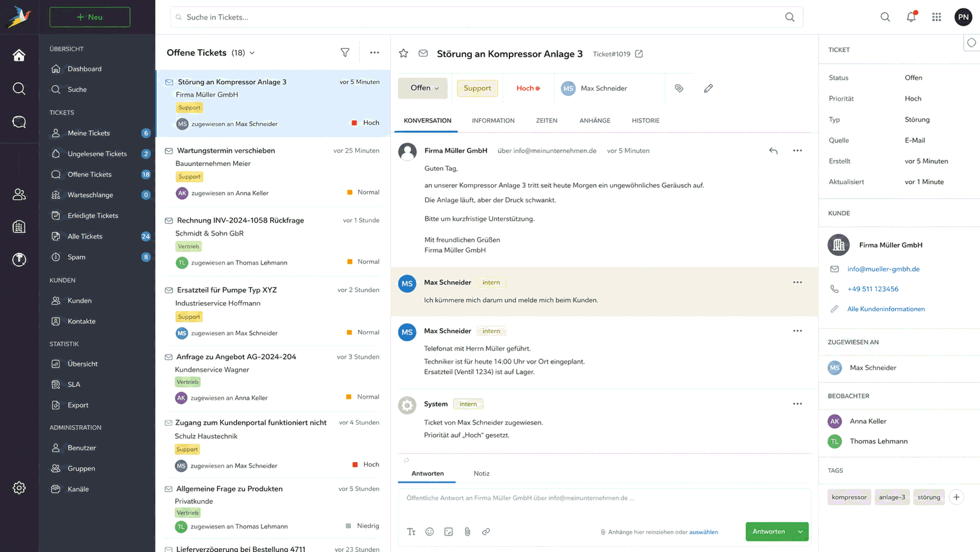The image size is (980, 552).
Task: Attach a file with the paperclip icon
Action: [x=467, y=531]
